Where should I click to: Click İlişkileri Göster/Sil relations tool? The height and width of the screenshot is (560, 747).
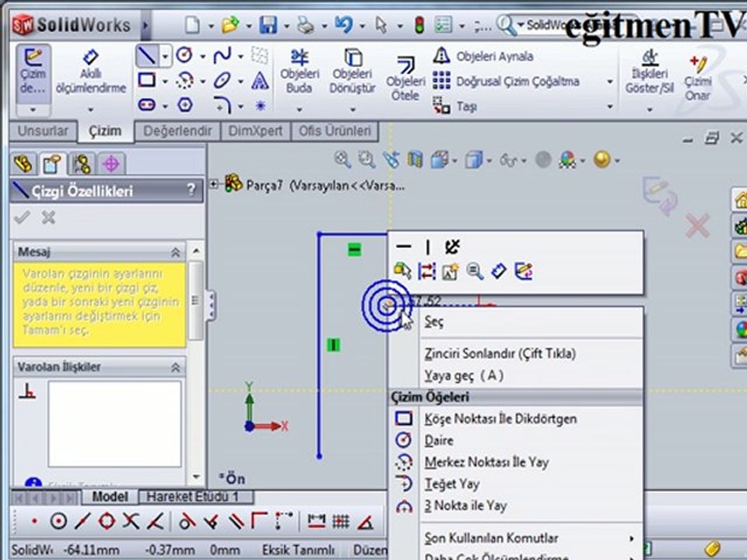650,72
